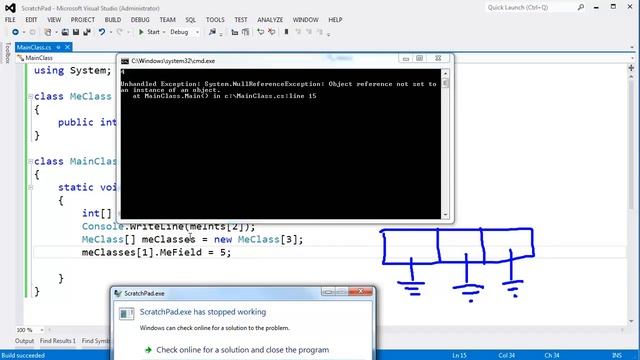Image resolution: width=640 pixels, height=360 pixels.
Task: Click 'Check online for a solution' link
Action: coord(242,350)
